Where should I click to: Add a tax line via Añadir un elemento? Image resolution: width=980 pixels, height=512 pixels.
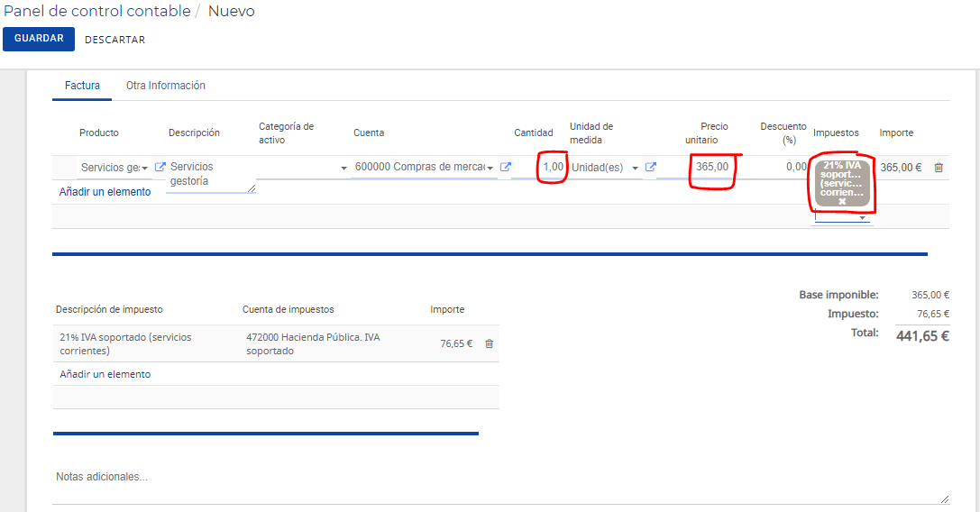coord(105,374)
